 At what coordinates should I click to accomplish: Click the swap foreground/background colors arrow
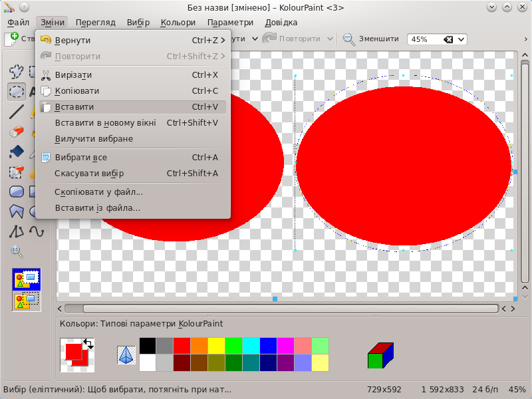89,344
